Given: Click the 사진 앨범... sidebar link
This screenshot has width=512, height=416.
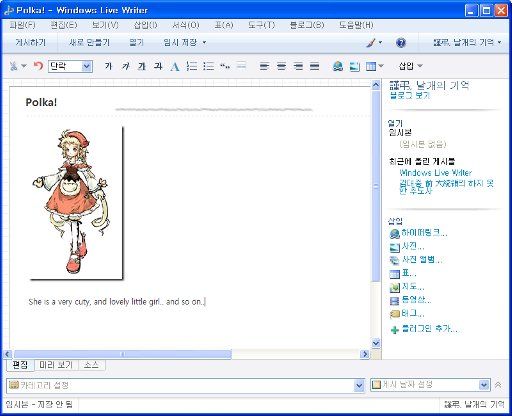Looking at the screenshot, I should (x=422, y=260).
